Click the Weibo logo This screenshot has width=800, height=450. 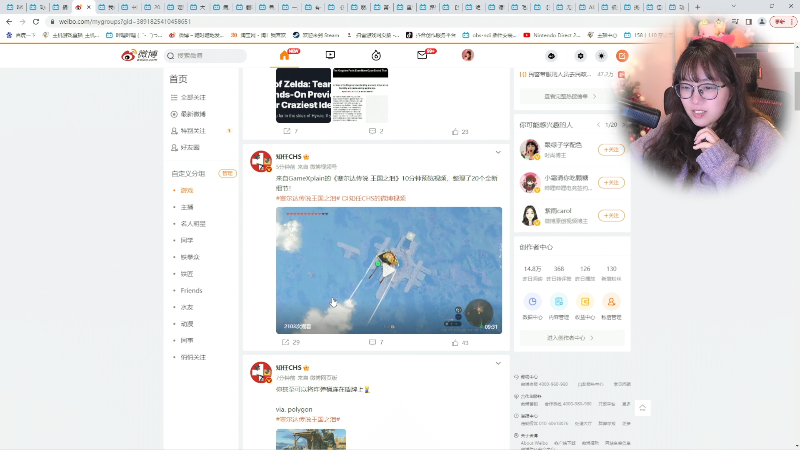coord(139,55)
